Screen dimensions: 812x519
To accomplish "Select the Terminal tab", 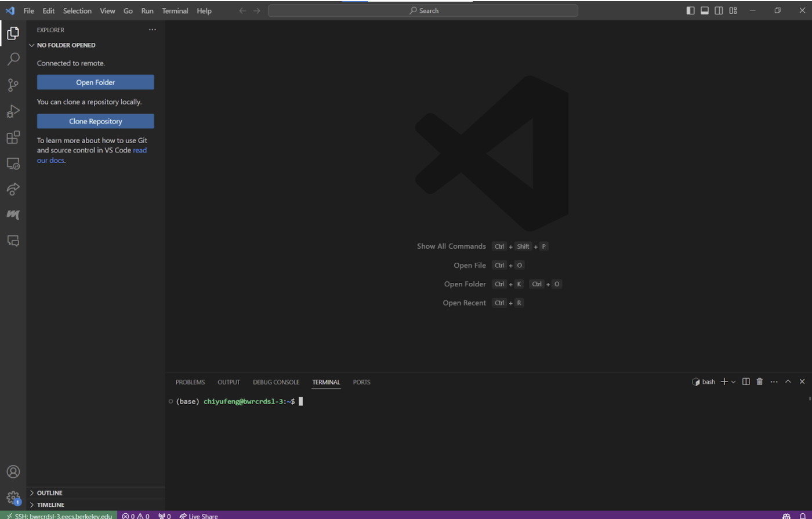I will [326, 382].
